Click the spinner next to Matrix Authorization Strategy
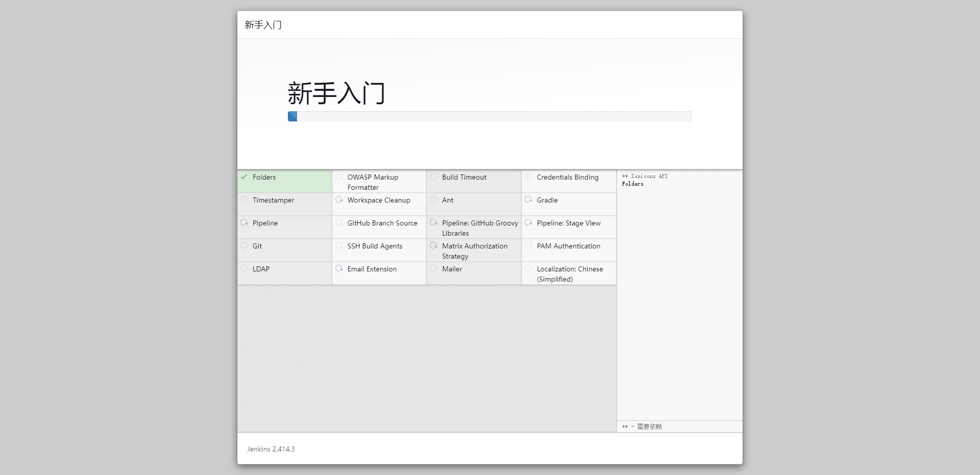Screen dimensions: 980x475 (433, 245)
